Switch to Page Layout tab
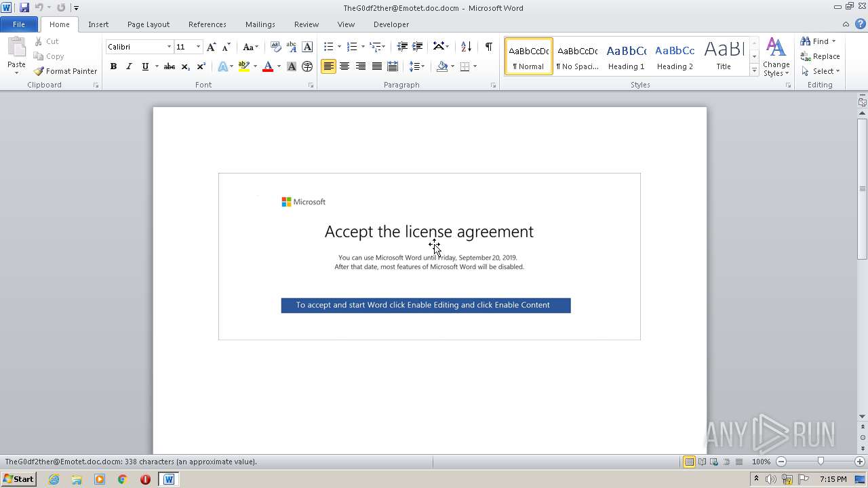868x488 pixels. (x=149, y=24)
